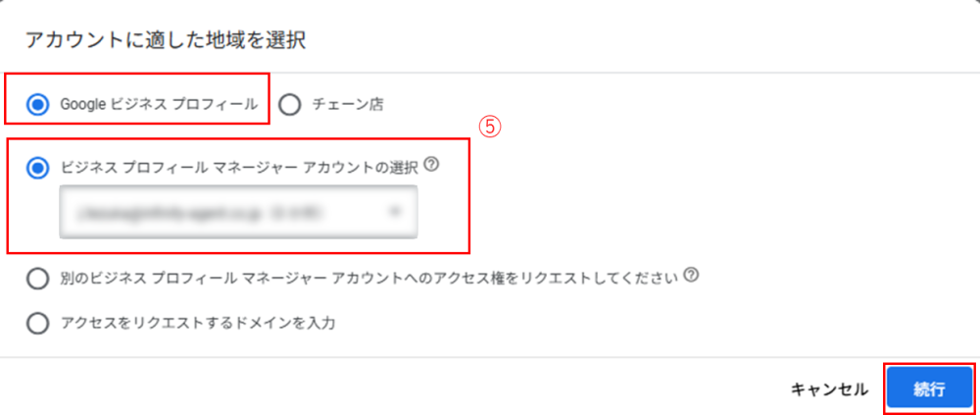Choose the チェーン店 radio button
Image resolution: width=980 pixels, height=415 pixels.
[289, 106]
